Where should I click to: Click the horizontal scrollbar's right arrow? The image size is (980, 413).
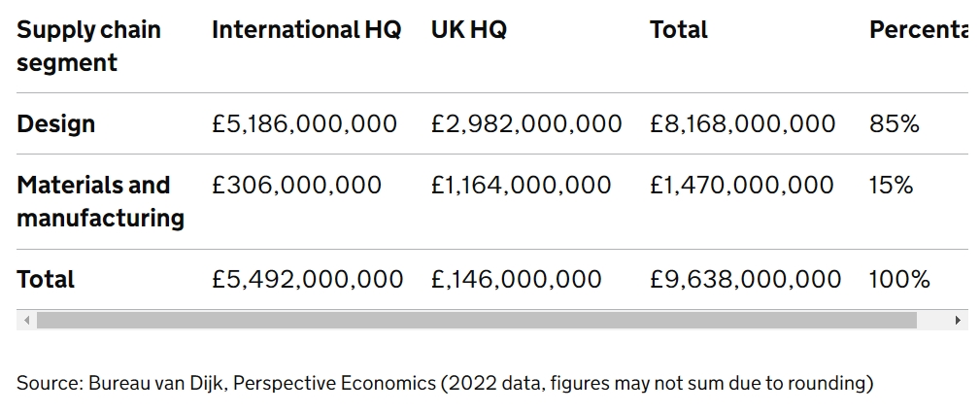(x=958, y=320)
